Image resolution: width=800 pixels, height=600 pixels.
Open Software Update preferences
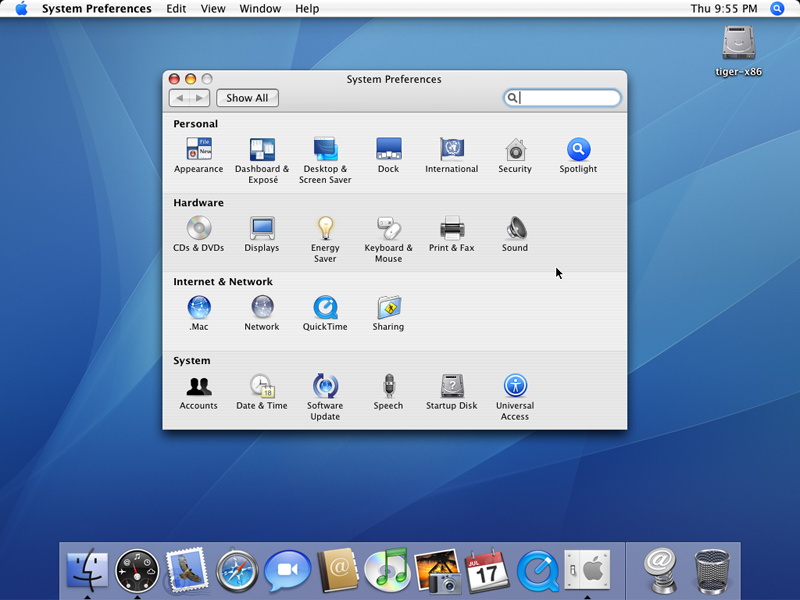[x=325, y=387]
